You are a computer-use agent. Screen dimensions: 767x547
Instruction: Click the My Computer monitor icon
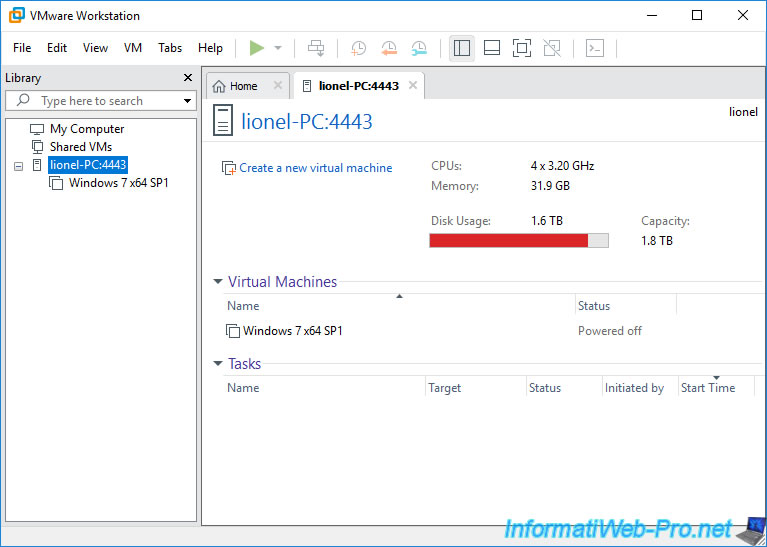click(37, 129)
